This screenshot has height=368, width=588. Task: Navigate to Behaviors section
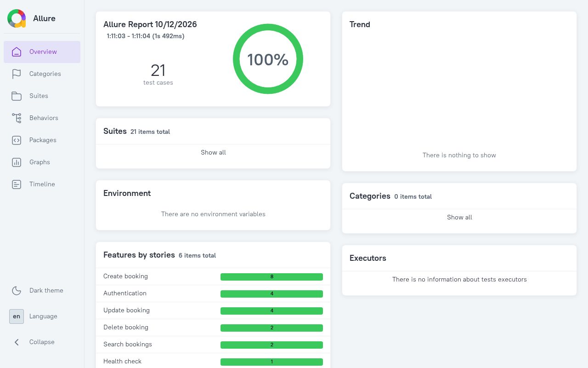42,118
